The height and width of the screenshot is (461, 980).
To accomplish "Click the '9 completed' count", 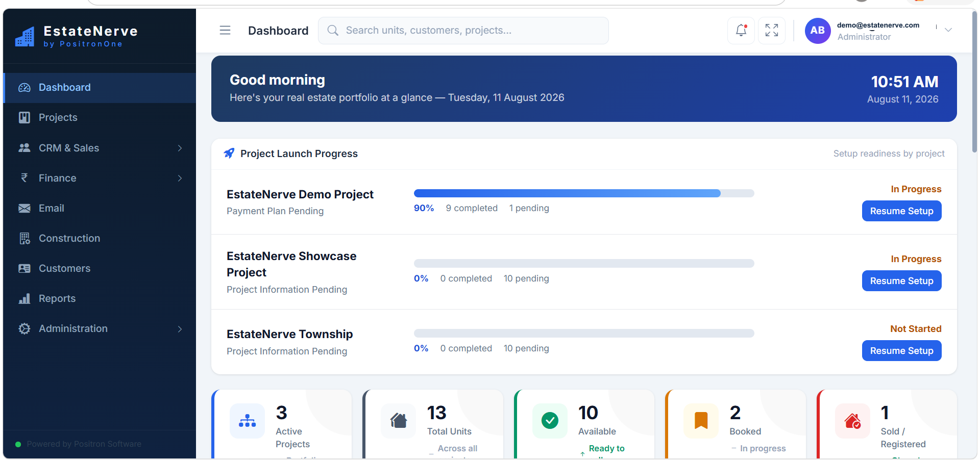I will [x=472, y=208].
